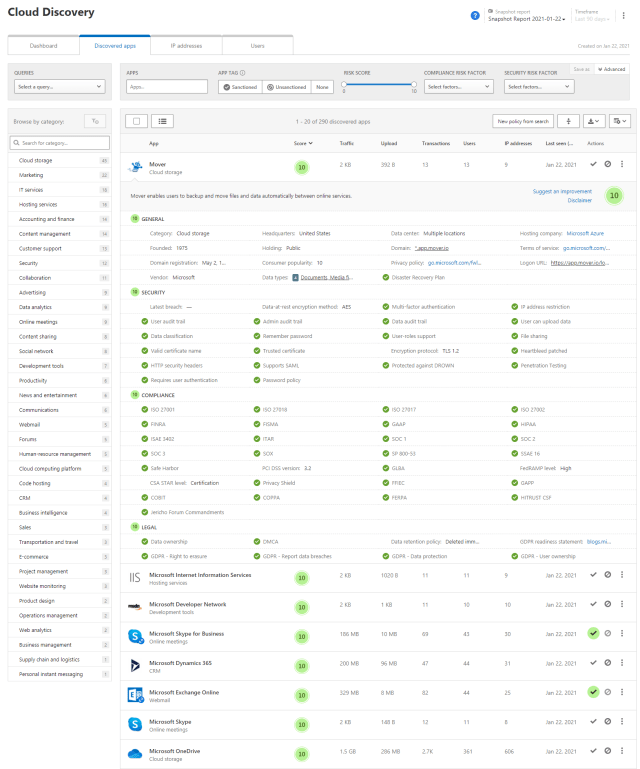The width and height of the screenshot is (640, 769).
Task: Toggle the Sanctioned app tag filter
Action: pos(240,87)
